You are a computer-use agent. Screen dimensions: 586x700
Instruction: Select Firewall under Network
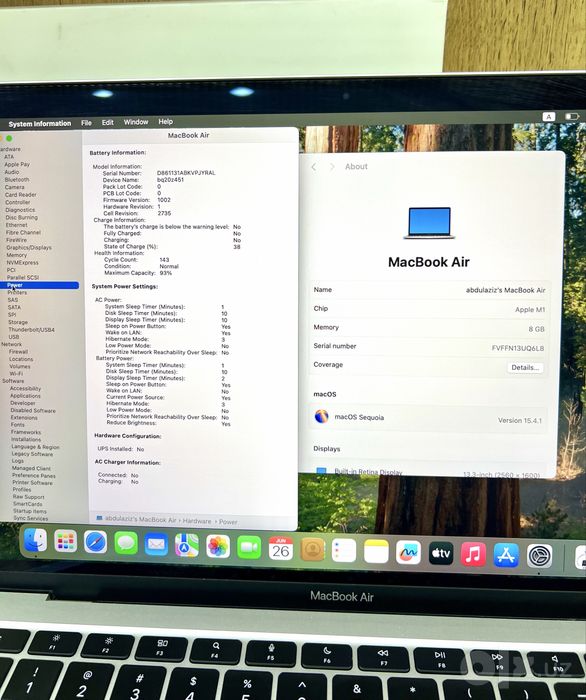tap(18, 351)
